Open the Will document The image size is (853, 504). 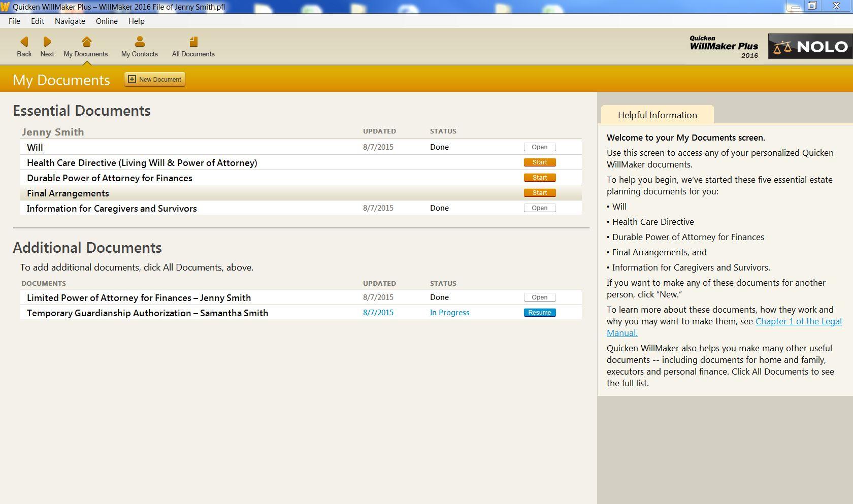coord(539,147)
